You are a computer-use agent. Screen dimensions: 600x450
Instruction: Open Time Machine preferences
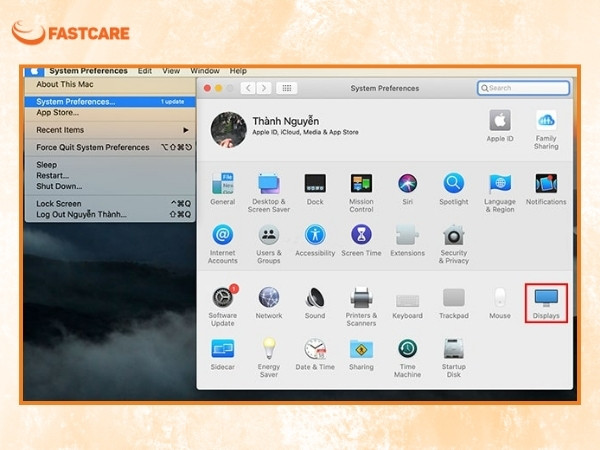(x=408, y=358)
